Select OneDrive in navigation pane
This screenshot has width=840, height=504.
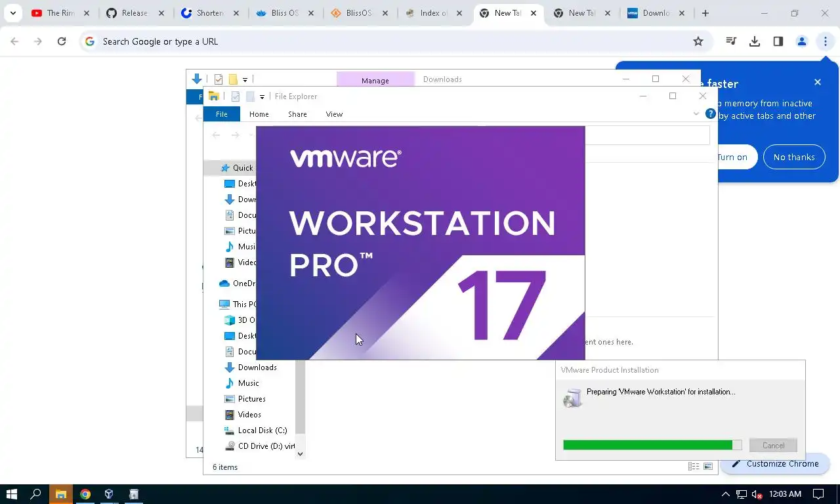(236, 283)
